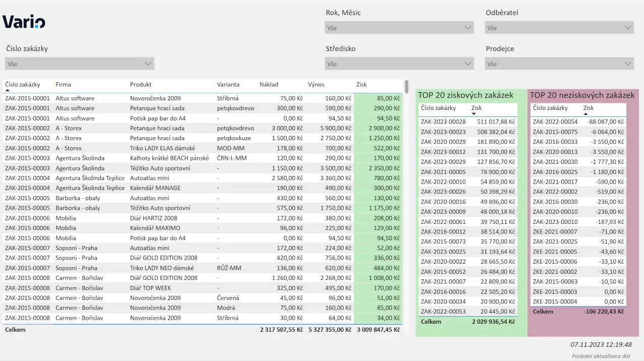Open the Rok, Měsíc filter dropdown
The width and height of the screenshot is (644, 361).
pyautogui.click(x=399, y=28)
